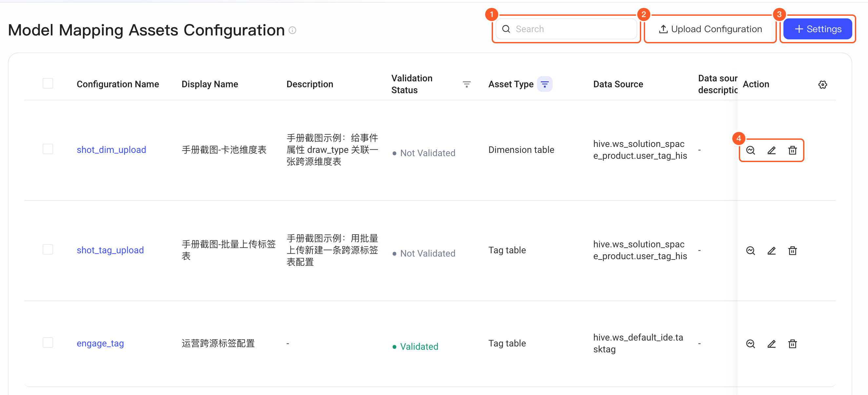
Task: Click Not Validated status of shot_dim_upload
Action: click(x=424, y=153)
